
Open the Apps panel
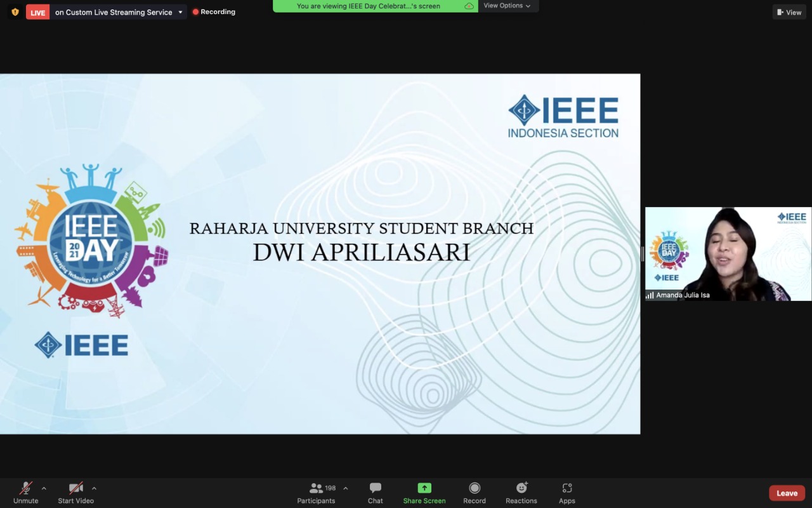tap(567, 493)
